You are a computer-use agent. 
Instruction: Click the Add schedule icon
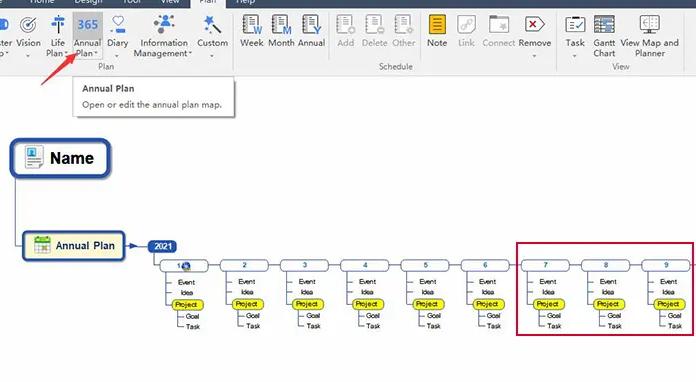point(345,24)
